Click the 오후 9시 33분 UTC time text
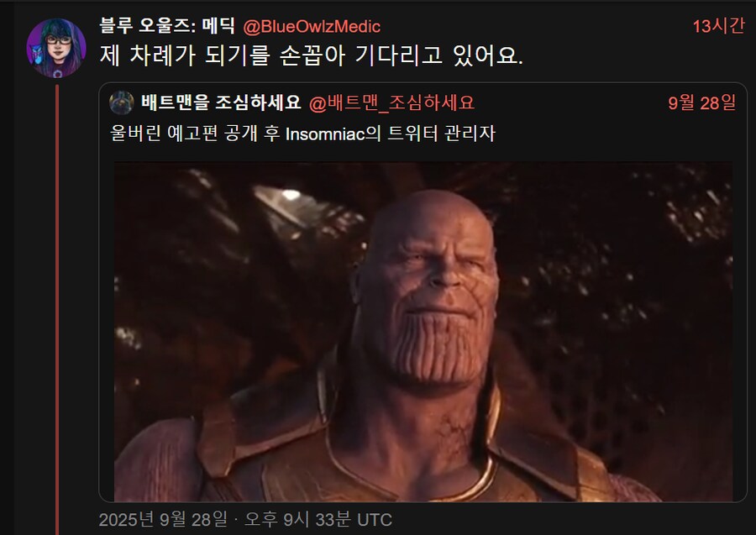 point(318,520)
